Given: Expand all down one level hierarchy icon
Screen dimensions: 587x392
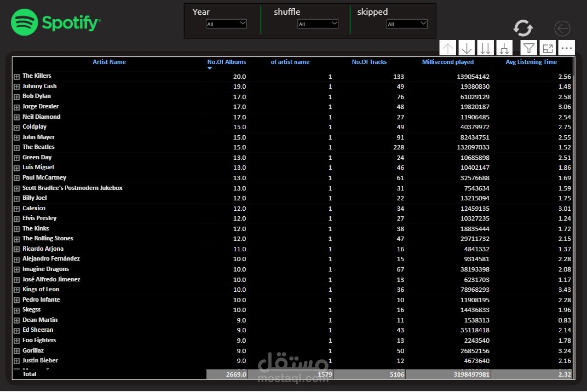Looking at the screenshot, I should click(x=504, y=48).
